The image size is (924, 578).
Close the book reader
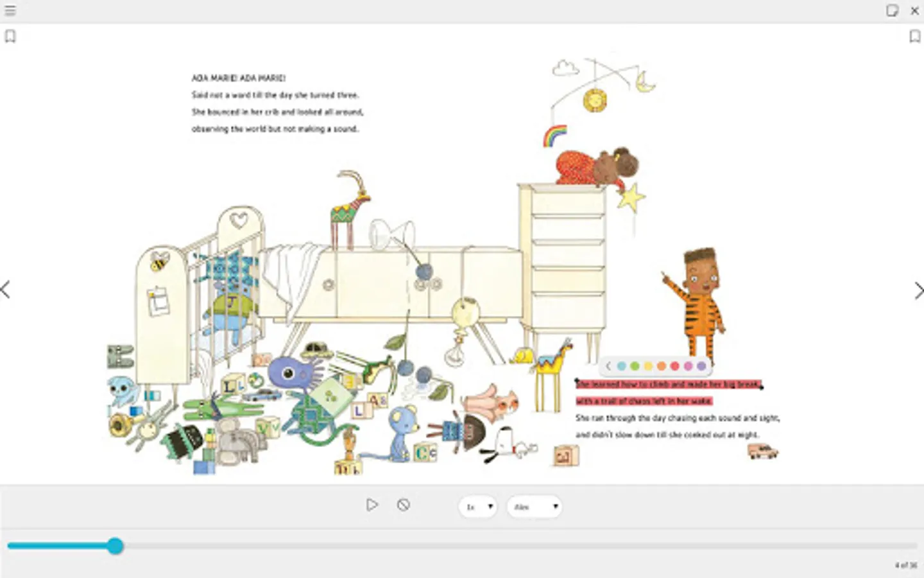(x=914, y=11)
